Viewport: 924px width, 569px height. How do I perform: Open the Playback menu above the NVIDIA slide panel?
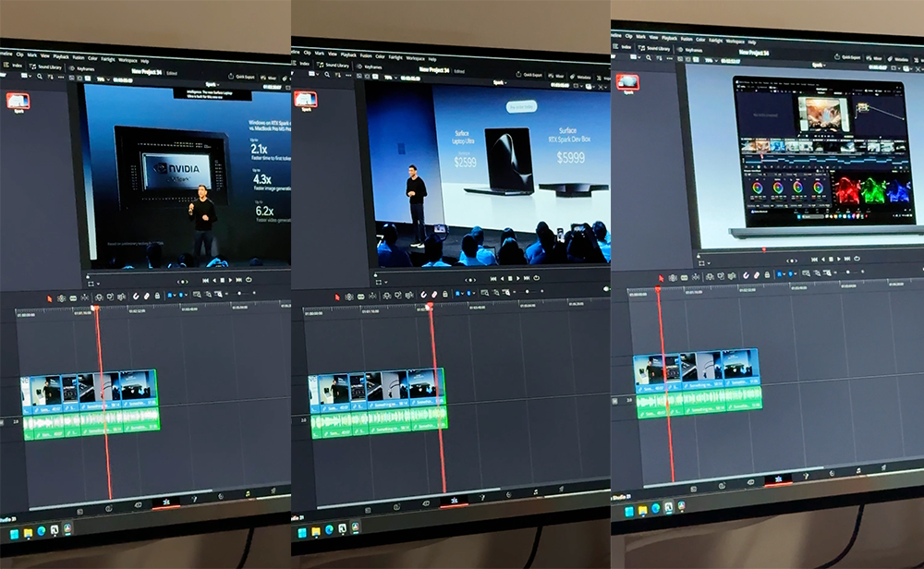pos(61,57)
